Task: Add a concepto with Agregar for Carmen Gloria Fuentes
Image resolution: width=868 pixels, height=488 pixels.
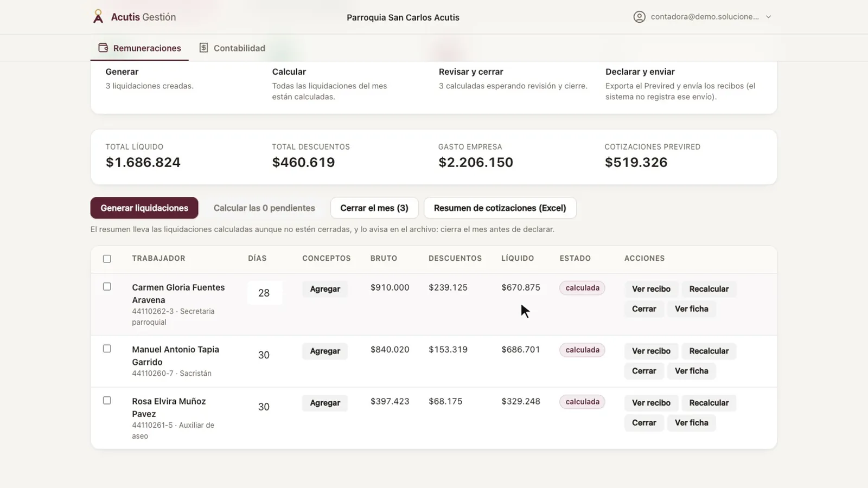Action: [x=325, y=289]
